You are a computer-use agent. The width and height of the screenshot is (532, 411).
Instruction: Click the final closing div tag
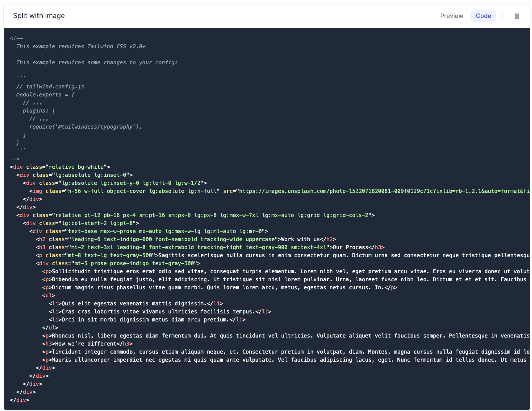coord(20,400)
